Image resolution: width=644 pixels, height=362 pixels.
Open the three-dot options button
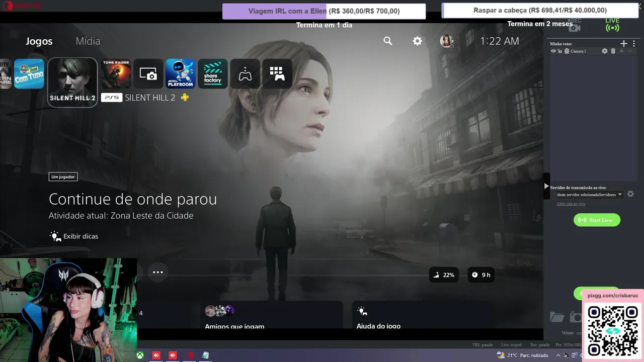pos(158,272)
